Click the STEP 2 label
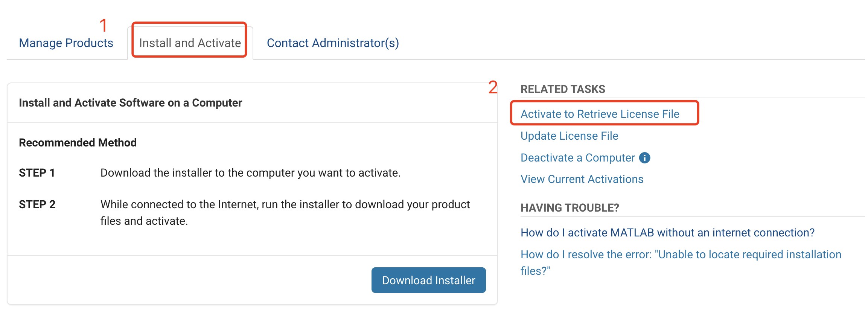The width and height of the screenshot is (868, 311). [37, 204]
